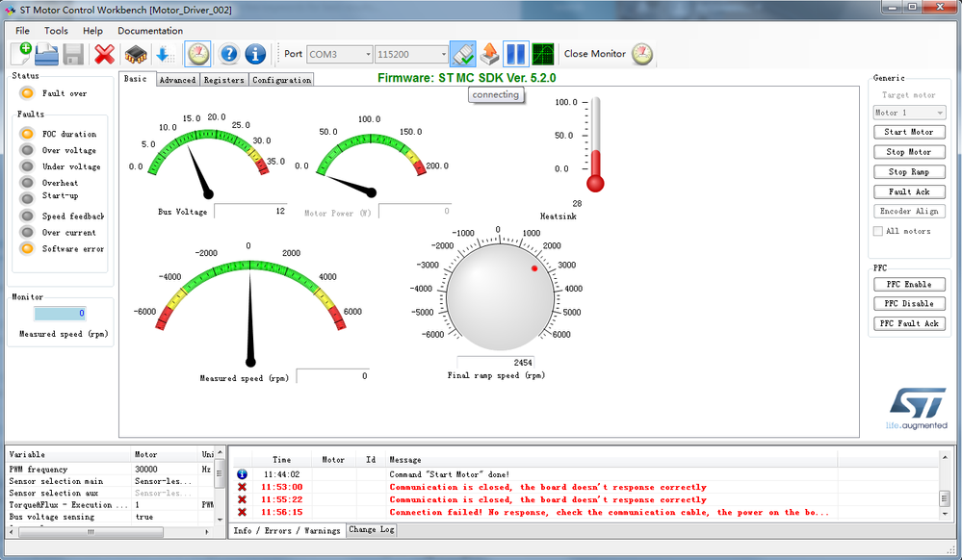The height and width of the screenshot is (560, 962).
Task: Click the Start-up fault indicator
Action: click(27, 198)
